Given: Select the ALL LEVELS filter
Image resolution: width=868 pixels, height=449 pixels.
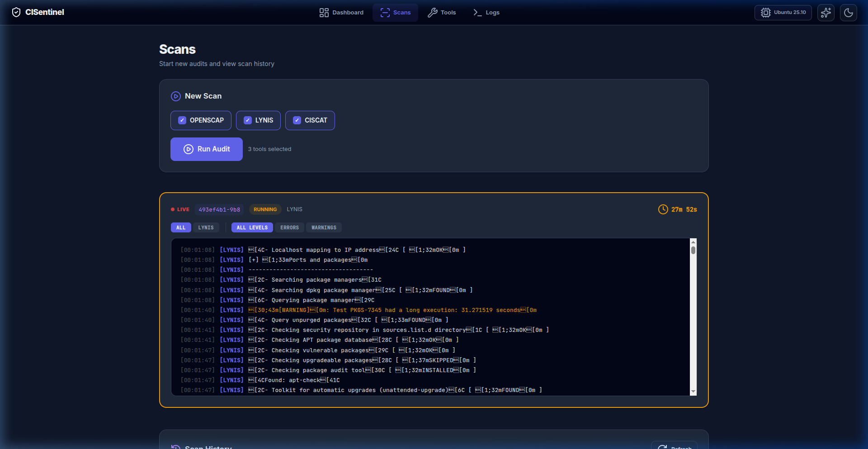Looking at the screenshot, I should click(252, 227).
